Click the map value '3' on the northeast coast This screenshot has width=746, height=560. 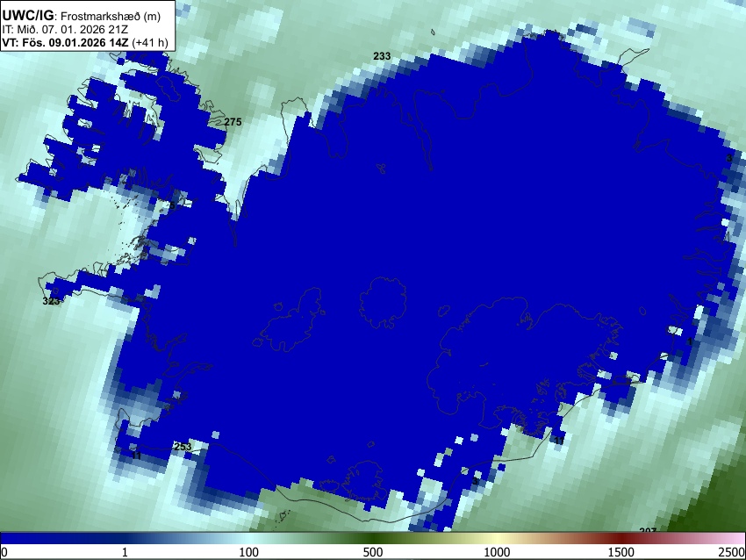click(729, 158)
